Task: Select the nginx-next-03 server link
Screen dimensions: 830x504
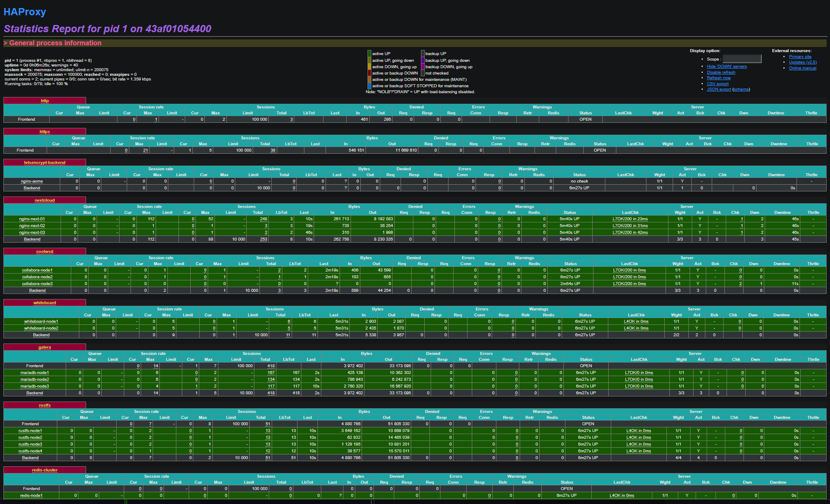Action: pyautogui.click(x=32, y=233)
